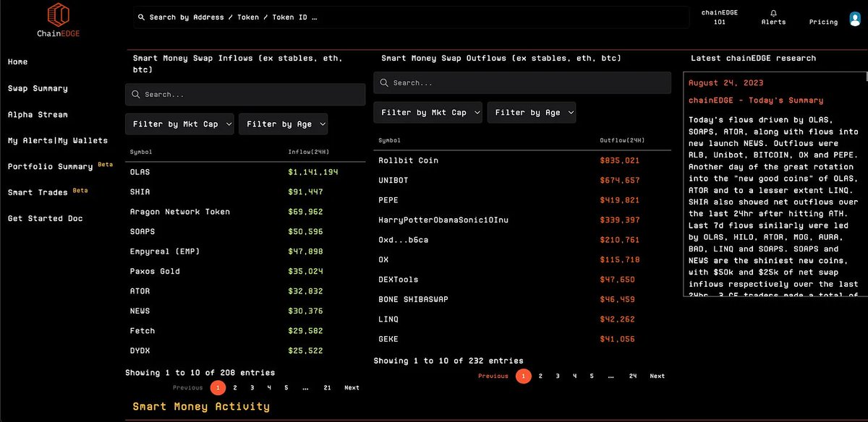Click the search magnifier in top bar
This screenshot has width=868, height=422.
coord(141,17)
